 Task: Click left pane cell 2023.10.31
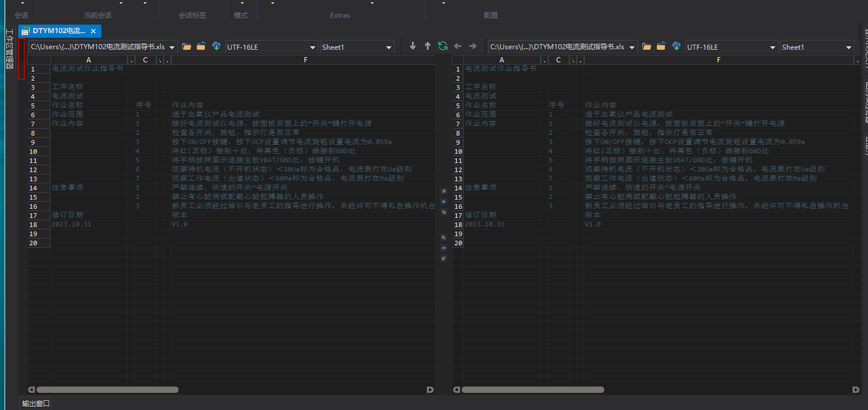(72, 224)
